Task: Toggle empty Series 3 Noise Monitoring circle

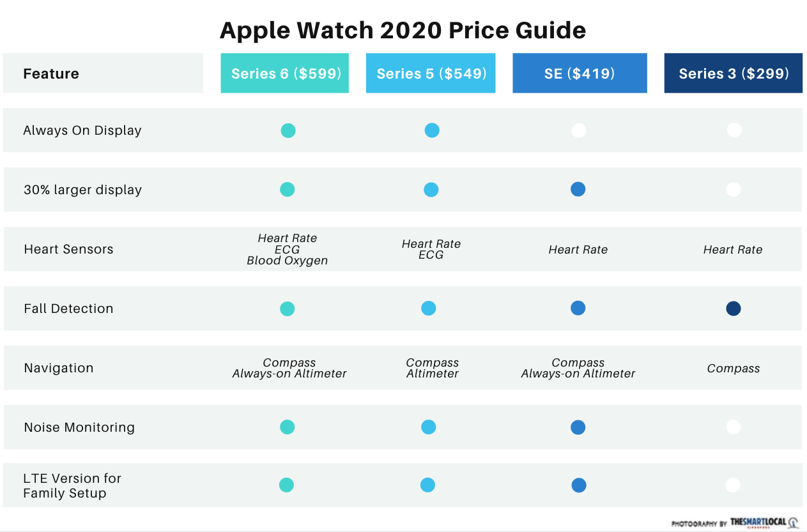Action: (734, 427)
